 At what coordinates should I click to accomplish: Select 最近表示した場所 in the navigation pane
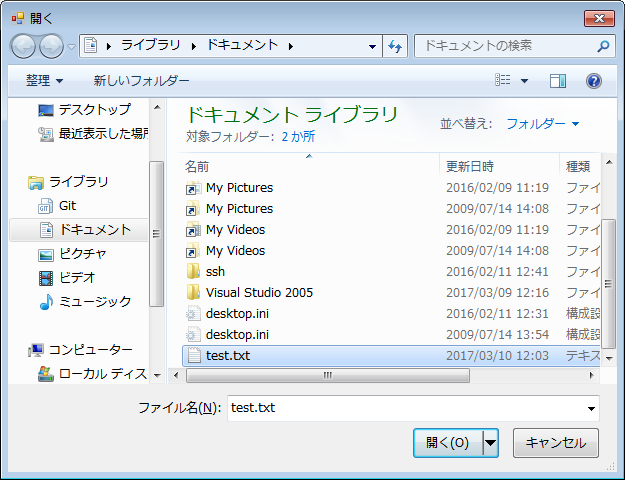93,134
